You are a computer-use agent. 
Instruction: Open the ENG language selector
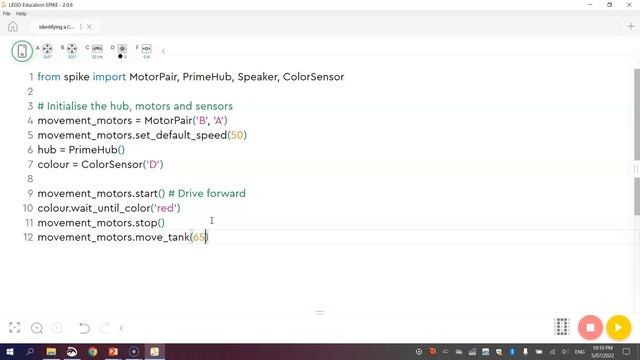[x=580, y=352]
